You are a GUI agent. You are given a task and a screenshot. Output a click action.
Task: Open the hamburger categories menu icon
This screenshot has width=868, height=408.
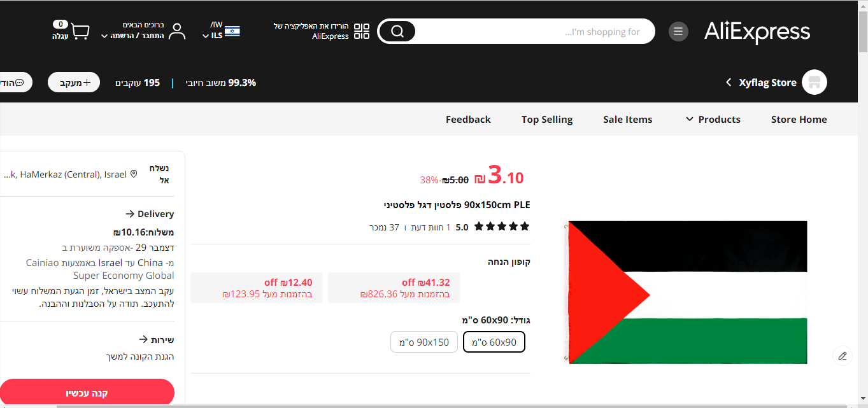point(678,31)
